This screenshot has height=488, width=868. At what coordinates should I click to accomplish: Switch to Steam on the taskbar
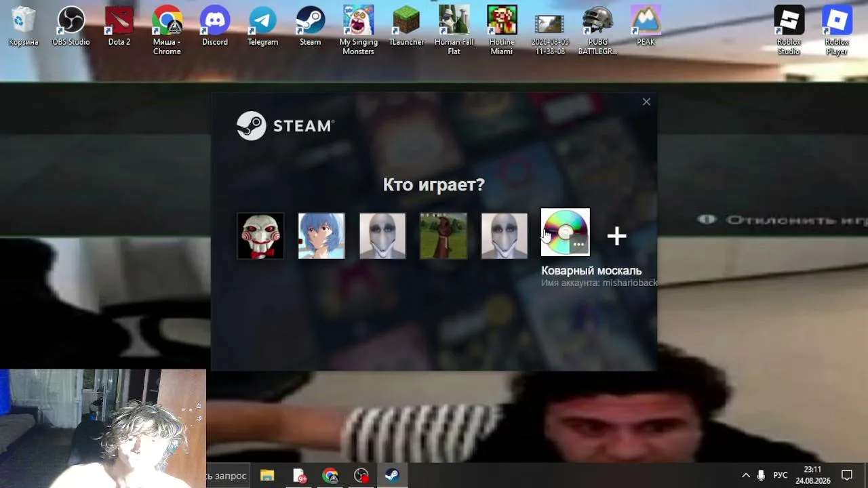(x=393, y=476)
